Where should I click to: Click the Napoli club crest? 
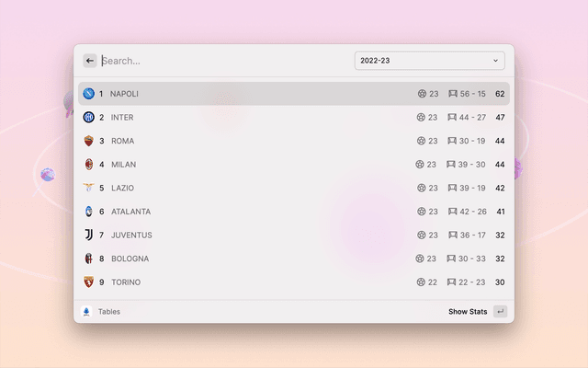[89, 94]
